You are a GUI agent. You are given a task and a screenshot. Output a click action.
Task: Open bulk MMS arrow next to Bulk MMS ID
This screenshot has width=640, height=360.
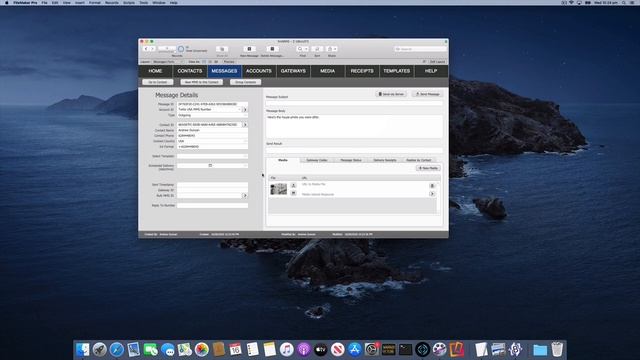[x=245, y=196]
